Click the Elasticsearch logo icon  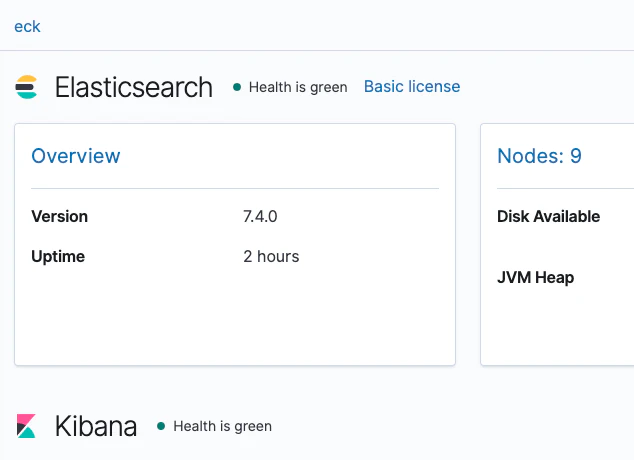[x=26, y=87]
